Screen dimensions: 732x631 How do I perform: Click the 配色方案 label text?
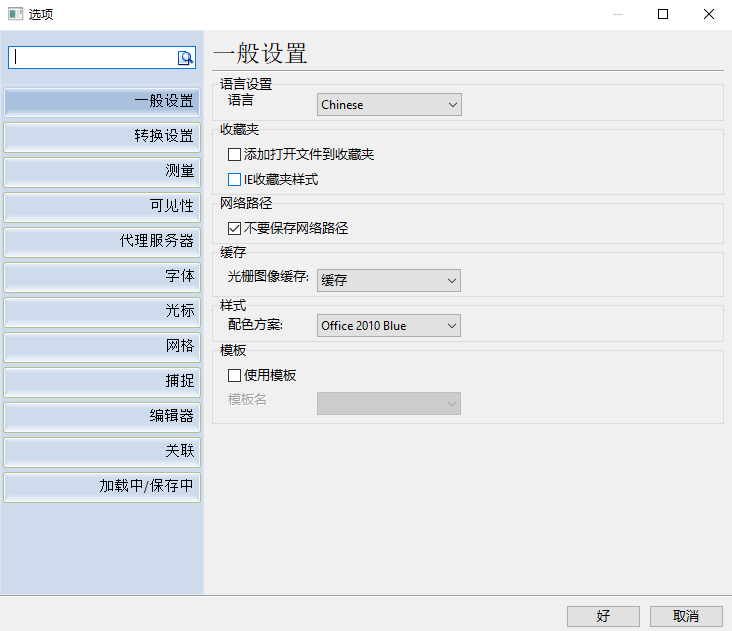(255, 324)
